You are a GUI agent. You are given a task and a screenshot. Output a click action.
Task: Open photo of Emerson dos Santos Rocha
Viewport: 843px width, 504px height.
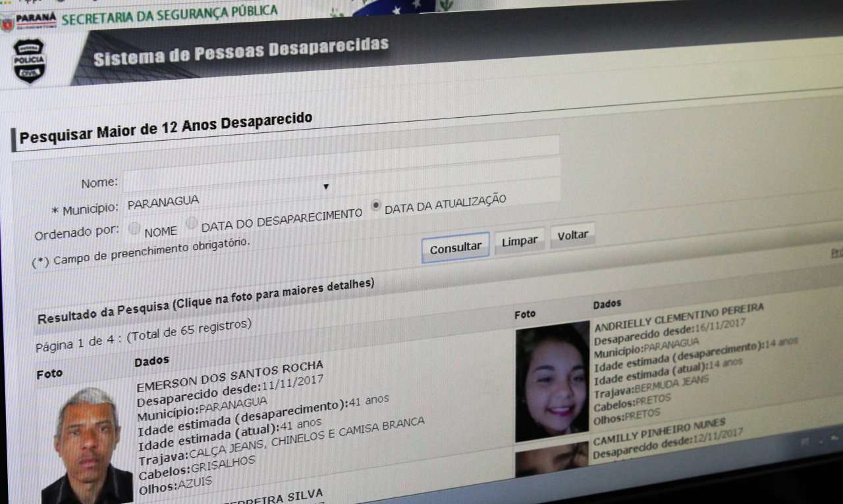pyautogui.click(x=87, y=446)
